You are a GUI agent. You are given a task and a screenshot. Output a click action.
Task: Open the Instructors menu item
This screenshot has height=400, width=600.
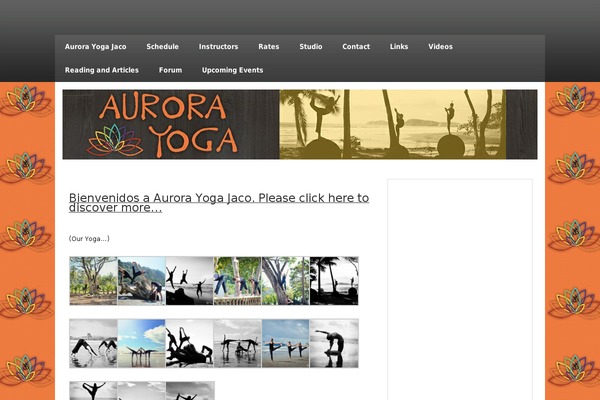[218, 47]
